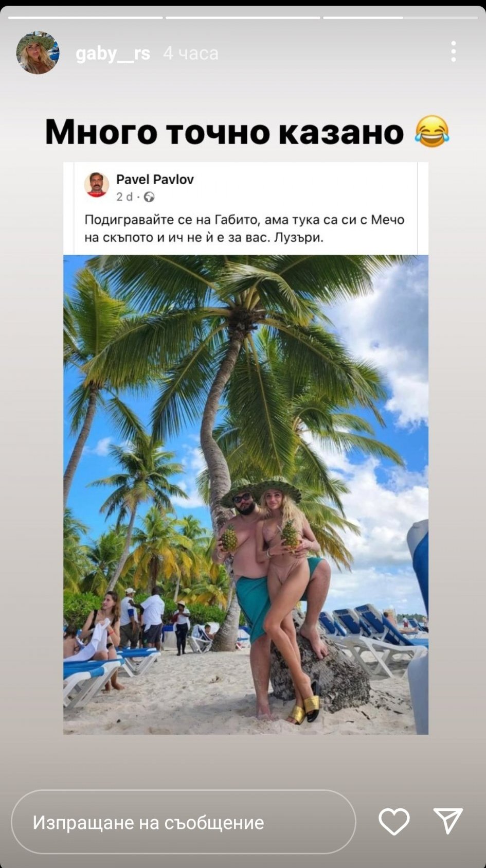The image size is (486, 868).
Task: Click the 2d timestamp on the post
Action: [124, 197]
